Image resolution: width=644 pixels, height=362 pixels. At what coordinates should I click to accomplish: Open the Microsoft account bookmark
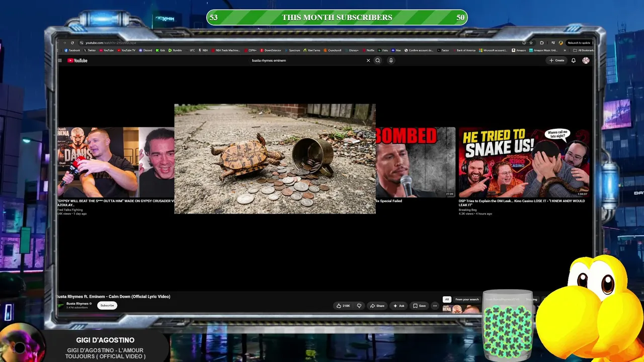point(493,50)
